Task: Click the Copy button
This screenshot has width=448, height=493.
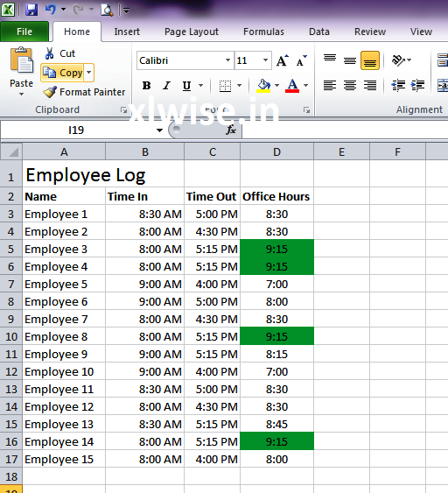Action: click(62, 73)
